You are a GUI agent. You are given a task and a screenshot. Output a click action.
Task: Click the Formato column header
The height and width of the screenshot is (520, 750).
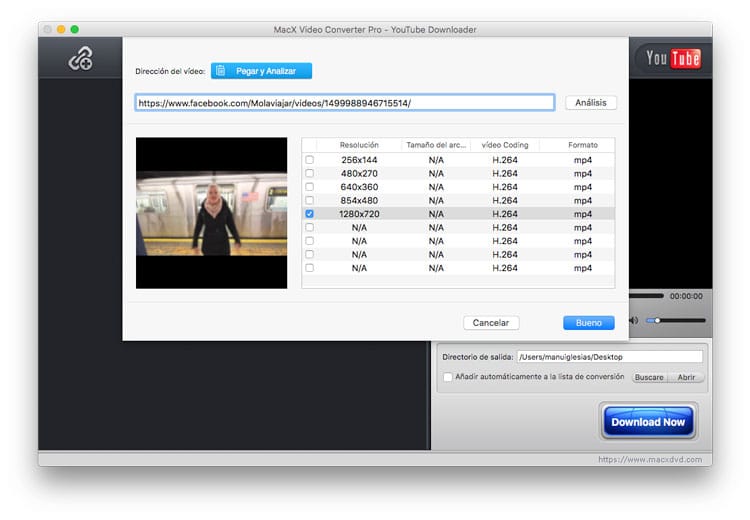[x=582, y=145]
